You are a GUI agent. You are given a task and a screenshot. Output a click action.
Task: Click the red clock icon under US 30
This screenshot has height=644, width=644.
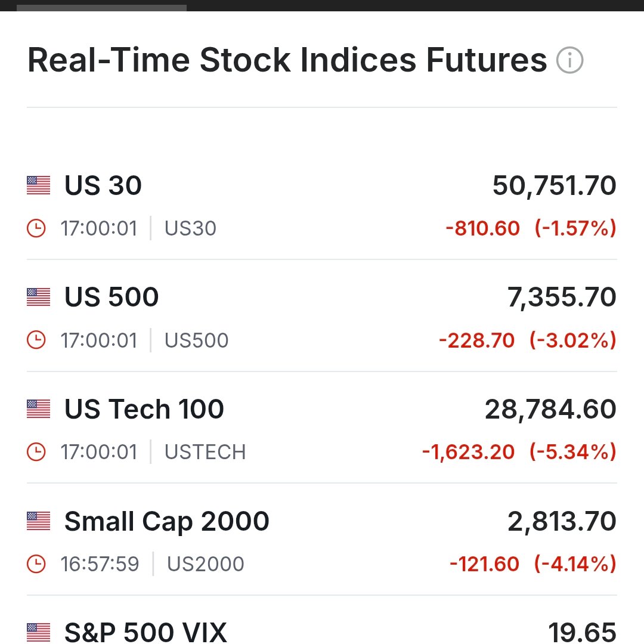pos(36,228)
